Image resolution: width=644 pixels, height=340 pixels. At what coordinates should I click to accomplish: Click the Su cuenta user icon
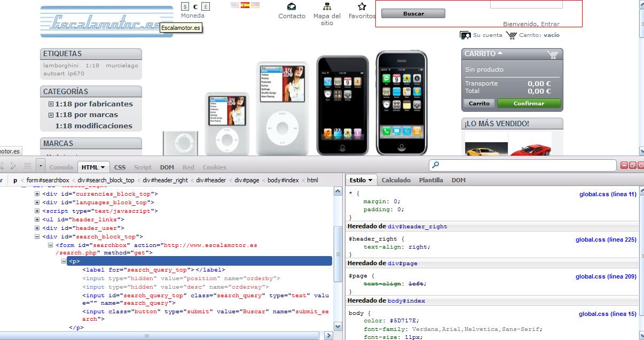(x=465, y=35)
